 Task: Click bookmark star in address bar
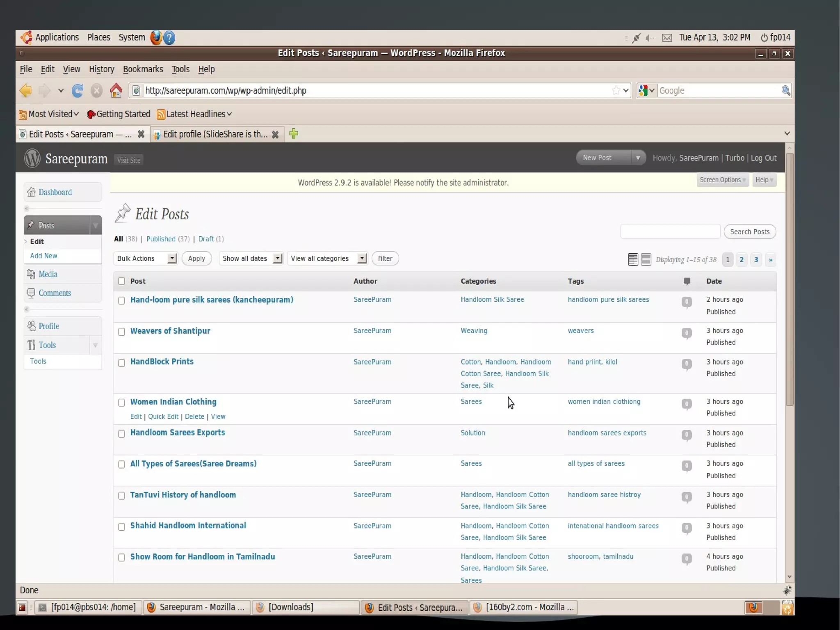click(616, 90)
